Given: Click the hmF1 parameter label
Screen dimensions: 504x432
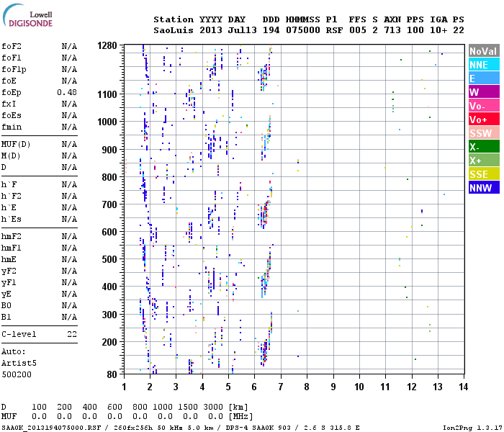Looking at the screenshot, I should (x=12, y=248).
